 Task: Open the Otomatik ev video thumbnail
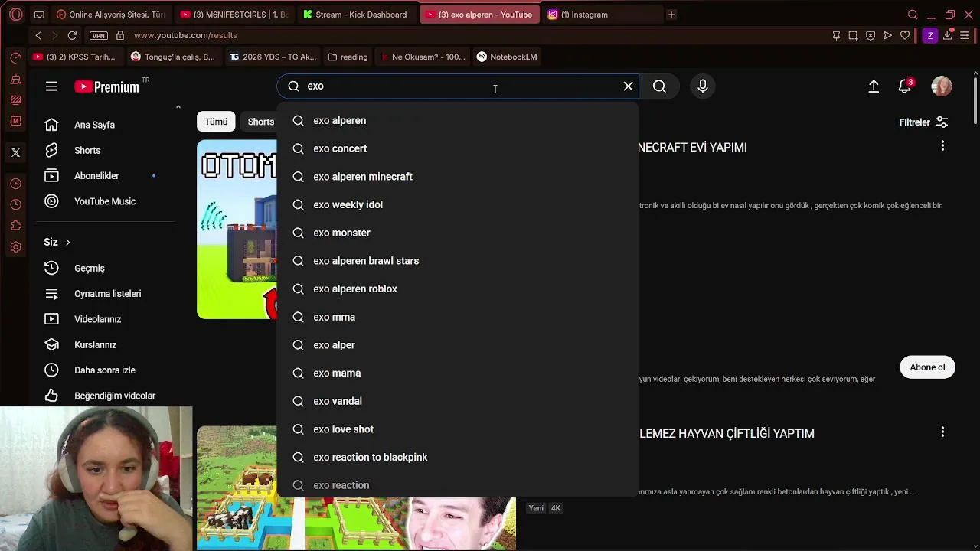click(x=237, y=230)
